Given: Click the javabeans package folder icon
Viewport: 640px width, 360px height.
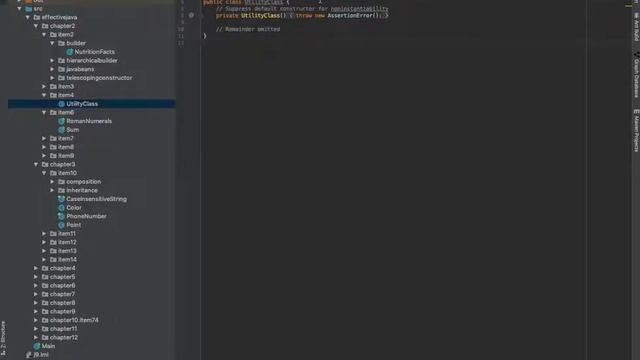Looking at the screenshot, I should click(62, 69).
